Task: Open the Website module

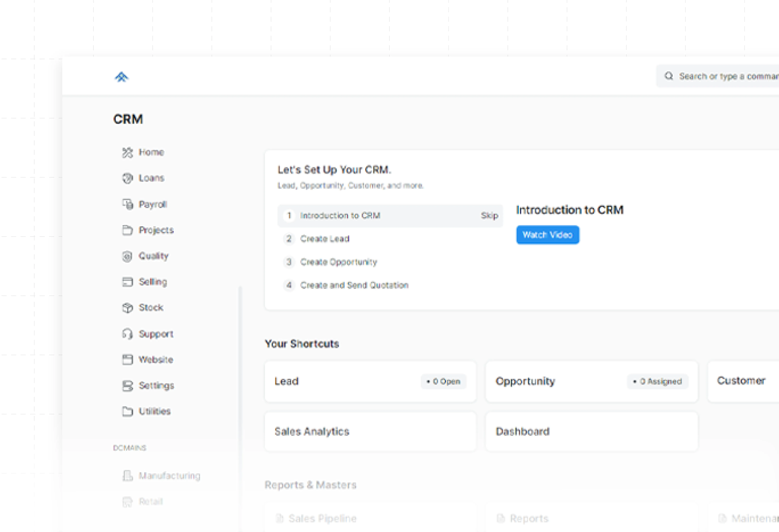Action: click(156, 360)
